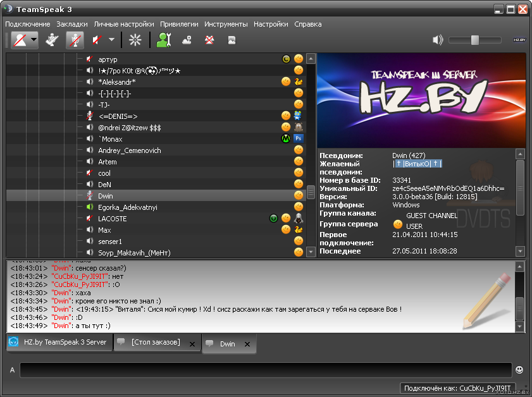Viewport: 532px width, 397px height.
Task: Open the speaker mute dropdown arrow
Action: pos(111,40)
